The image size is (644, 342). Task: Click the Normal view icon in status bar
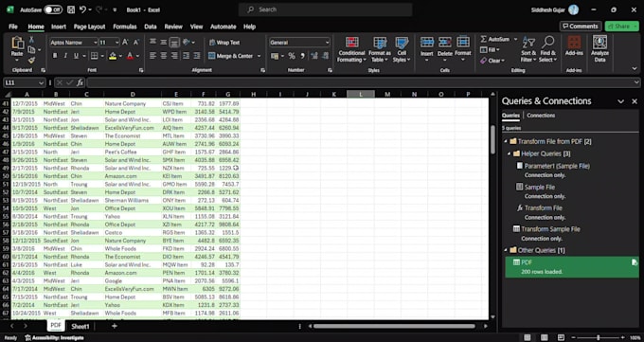pyautogui.click(x=528, y=338)
